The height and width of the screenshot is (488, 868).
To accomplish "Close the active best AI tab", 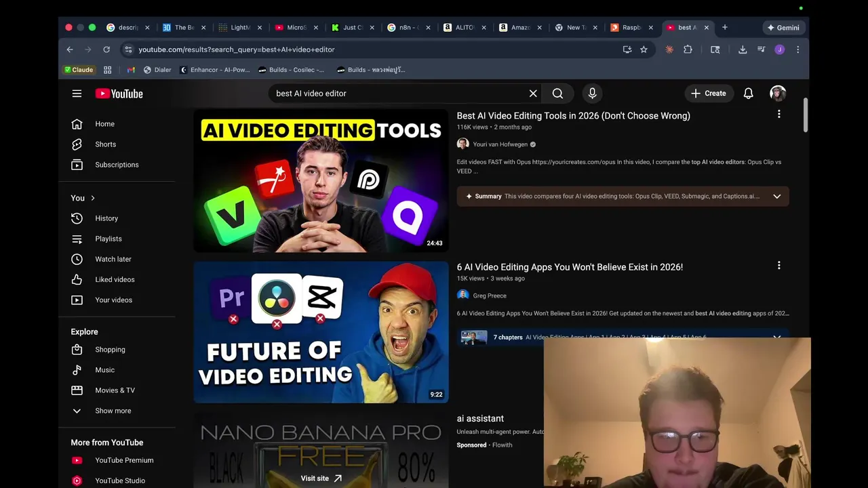I will pyautogui.click(x=706, y=28).
